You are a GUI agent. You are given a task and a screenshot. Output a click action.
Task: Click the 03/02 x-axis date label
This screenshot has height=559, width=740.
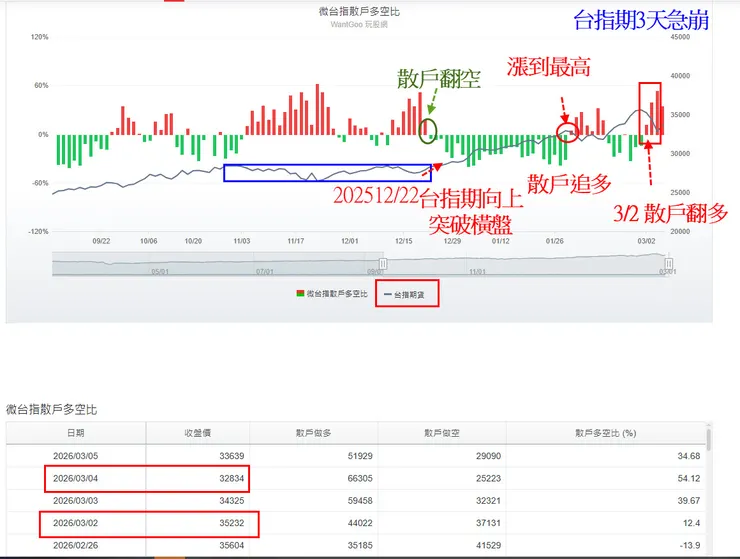tap(647, 241)
